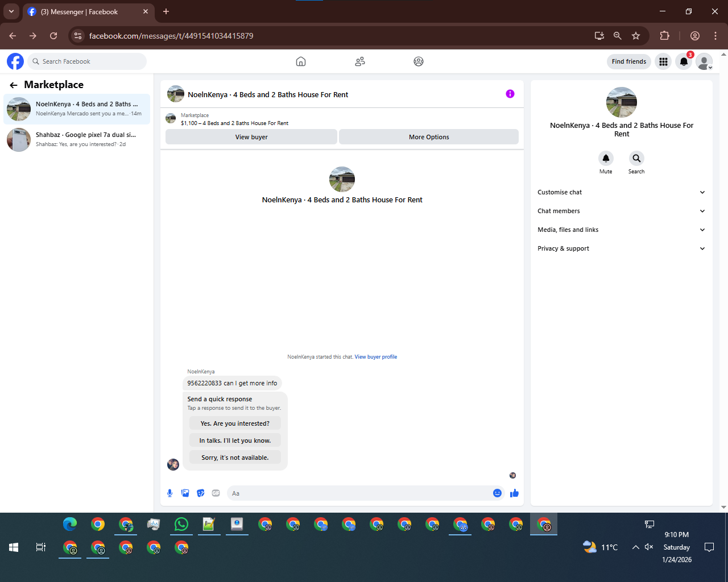The height and width of the screenshot is (582, 728).
Task: Open the account profile picture menu
Action: tap(705, 61)
